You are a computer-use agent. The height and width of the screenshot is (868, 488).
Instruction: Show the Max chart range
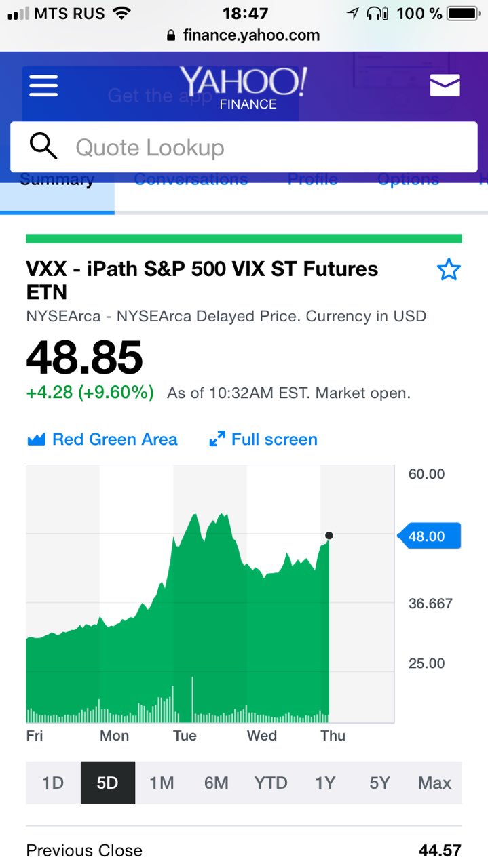(x=434, y=783)
